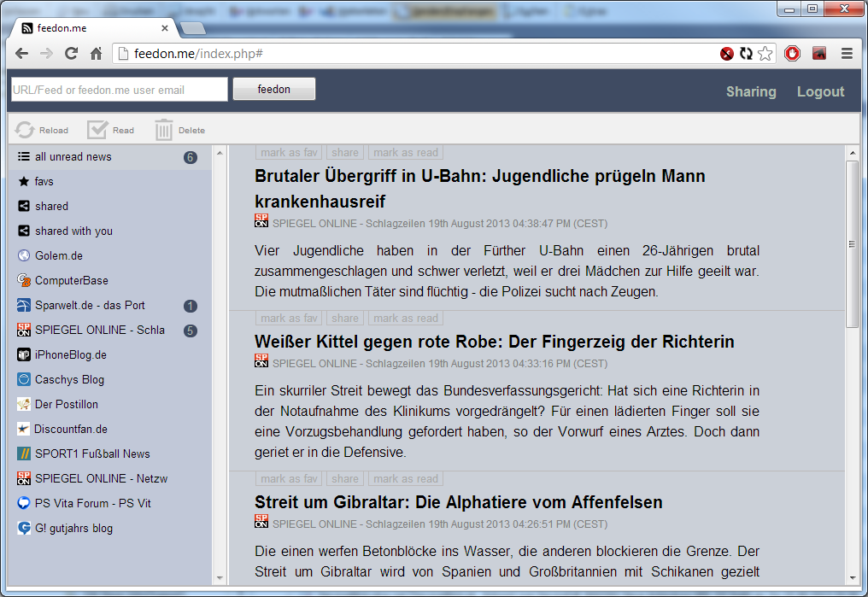Click the red stop-hand extension icon
The width and height of the screenshot is (868, 597).
792,54
